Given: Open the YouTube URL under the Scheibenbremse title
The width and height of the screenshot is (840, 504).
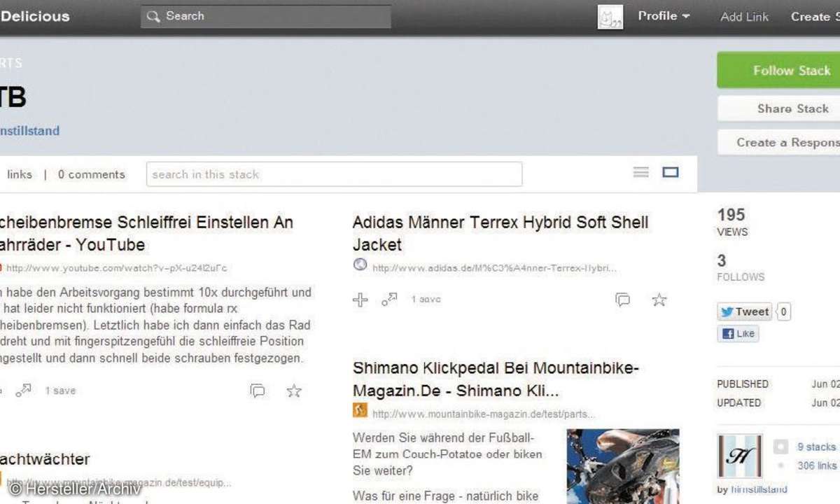Looking at the screenshot, I should pyautogui.click(x=116, y=268).
